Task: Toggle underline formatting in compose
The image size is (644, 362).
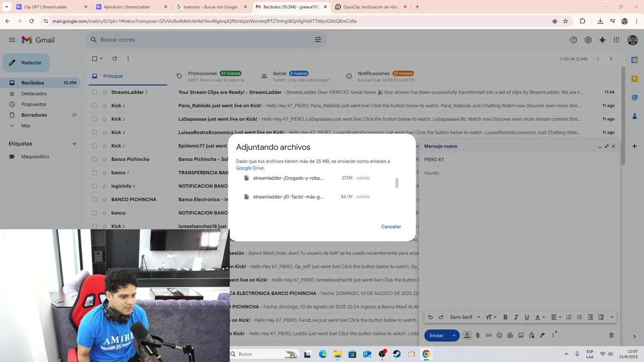Action: coord(527,317)
